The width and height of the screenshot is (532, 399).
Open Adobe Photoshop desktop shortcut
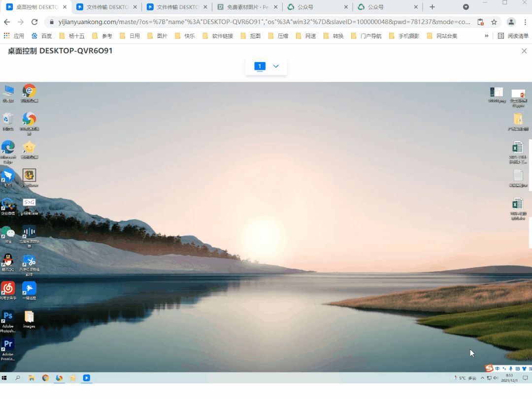pyautogui.click(x=8, y=317)
